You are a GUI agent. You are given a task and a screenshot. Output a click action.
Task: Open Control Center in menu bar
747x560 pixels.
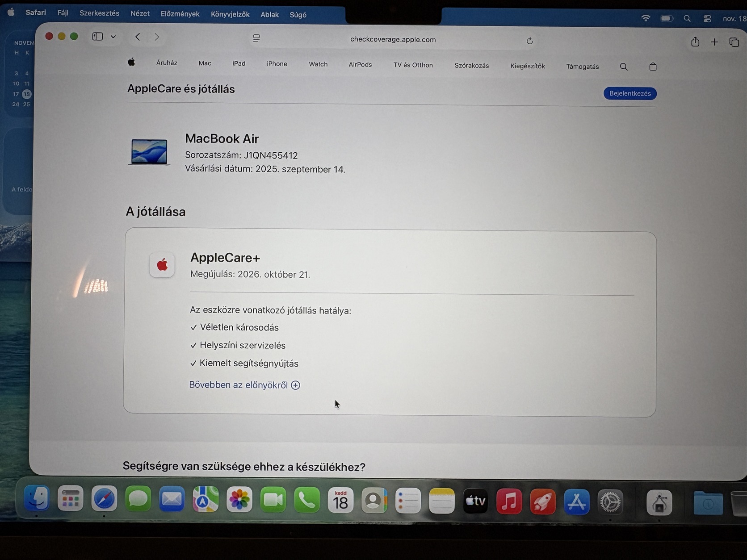pos(707,19)
